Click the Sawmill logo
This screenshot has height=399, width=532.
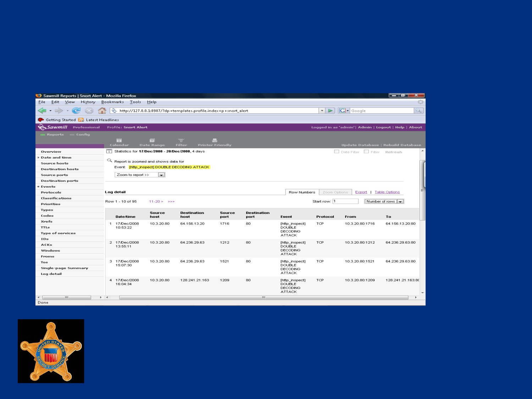click(x=52, y=127)
